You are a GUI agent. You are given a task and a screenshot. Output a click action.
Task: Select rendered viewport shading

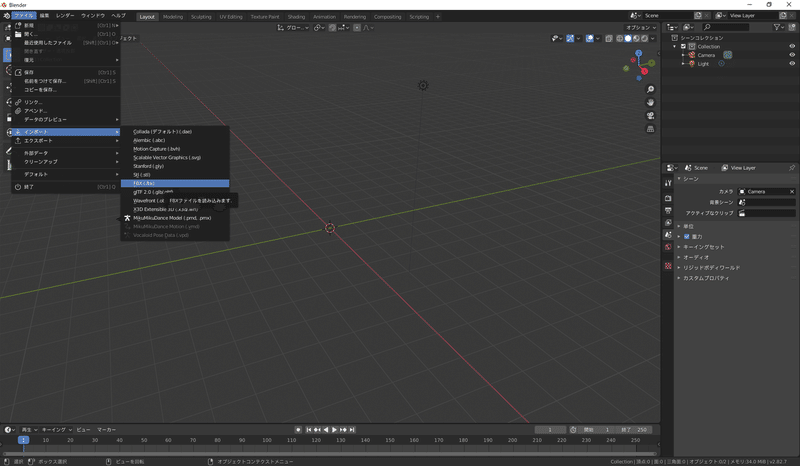(x=644, y=38)
